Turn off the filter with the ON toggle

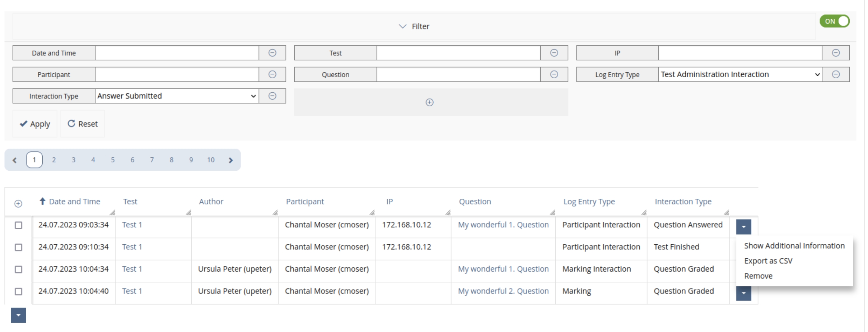point(834,21)
